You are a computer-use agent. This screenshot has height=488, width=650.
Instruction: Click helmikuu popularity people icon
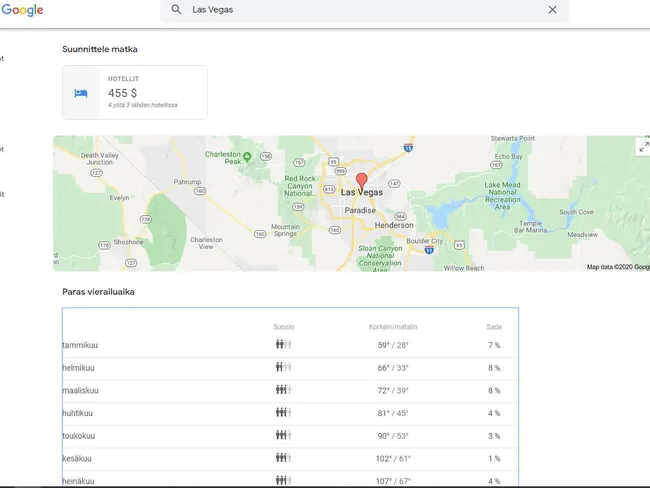point(284,367)
